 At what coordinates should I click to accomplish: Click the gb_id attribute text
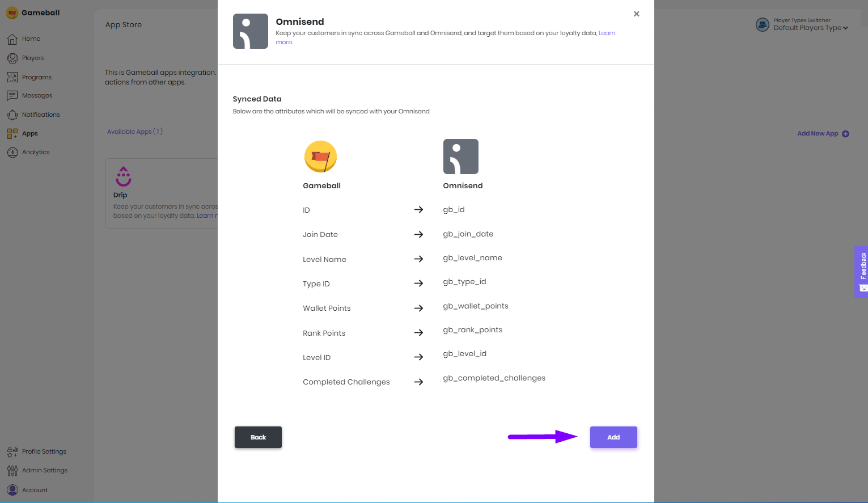(x=454, y=210)
